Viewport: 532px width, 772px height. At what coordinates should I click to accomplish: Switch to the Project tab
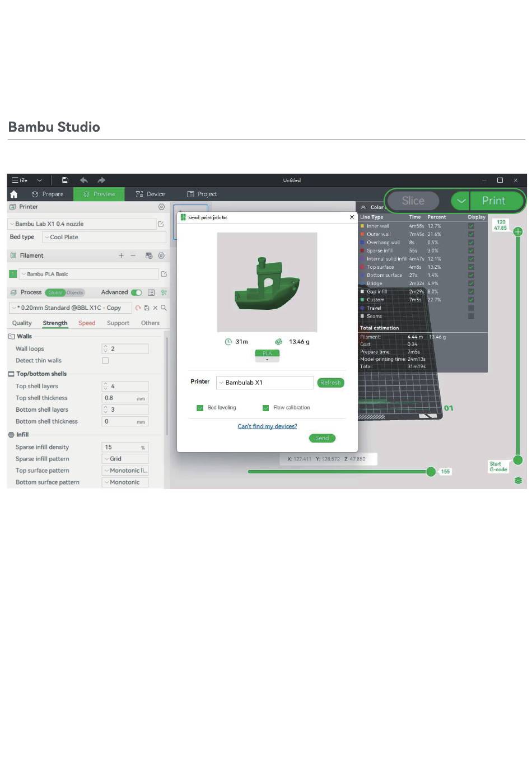pos(202,194)
